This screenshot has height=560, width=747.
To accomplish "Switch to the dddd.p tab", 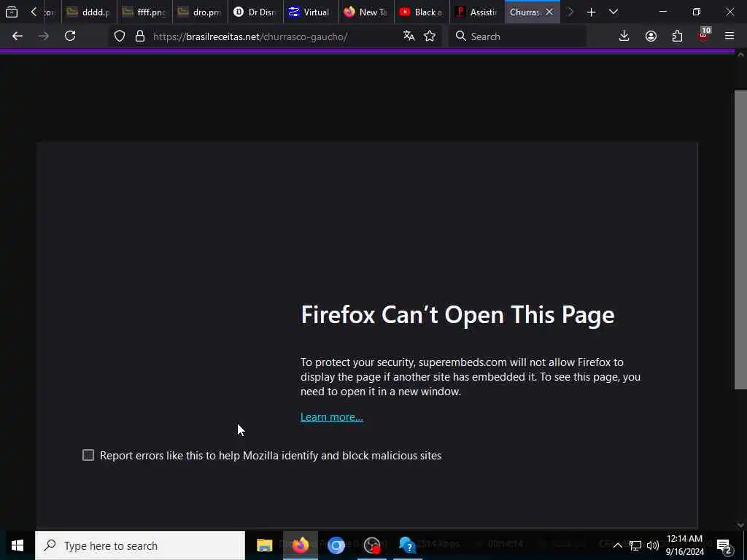I will coord(89,12).
